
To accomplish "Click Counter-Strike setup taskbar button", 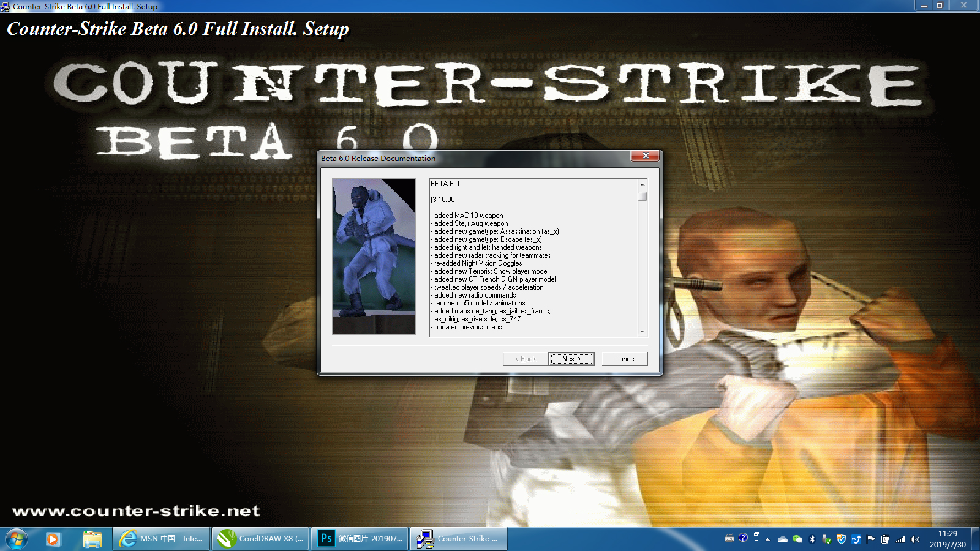I will (458, 539).
